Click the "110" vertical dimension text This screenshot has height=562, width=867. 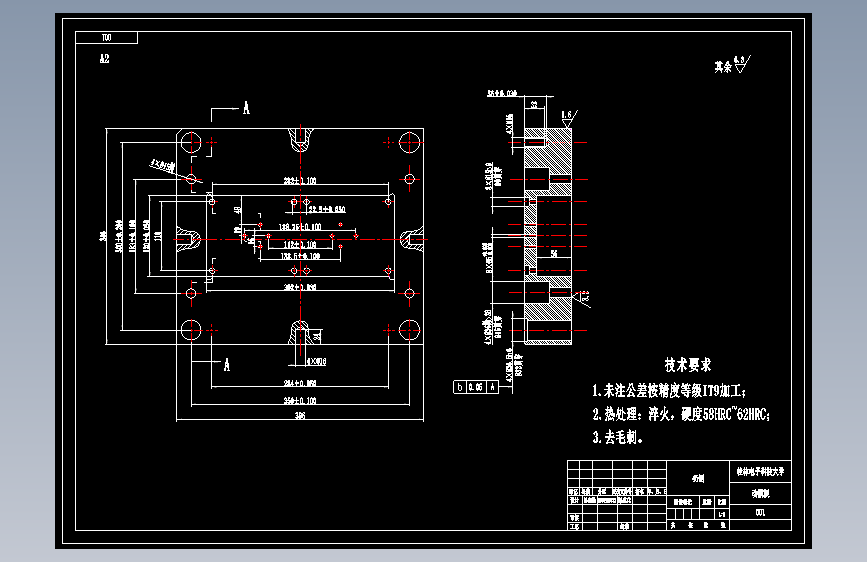point(158,236)
